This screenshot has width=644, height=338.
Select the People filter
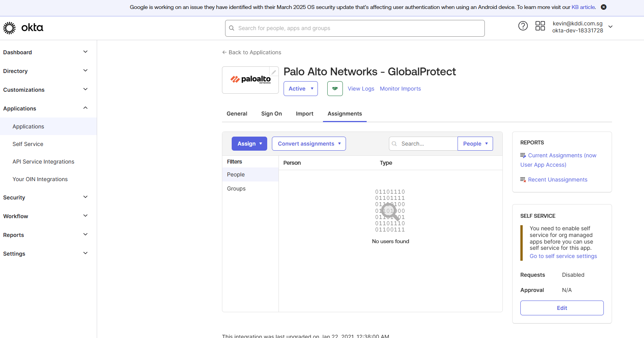click(x=250, y=174)
